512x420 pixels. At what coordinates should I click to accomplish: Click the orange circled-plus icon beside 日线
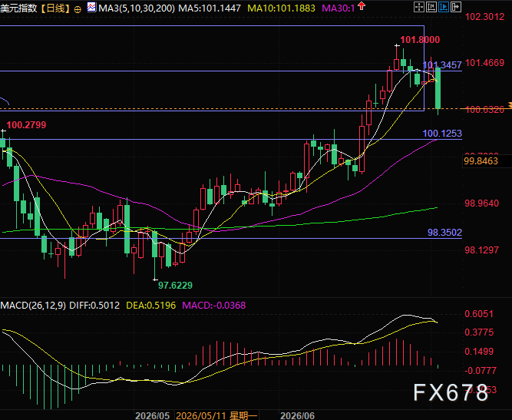click(78, 9)
